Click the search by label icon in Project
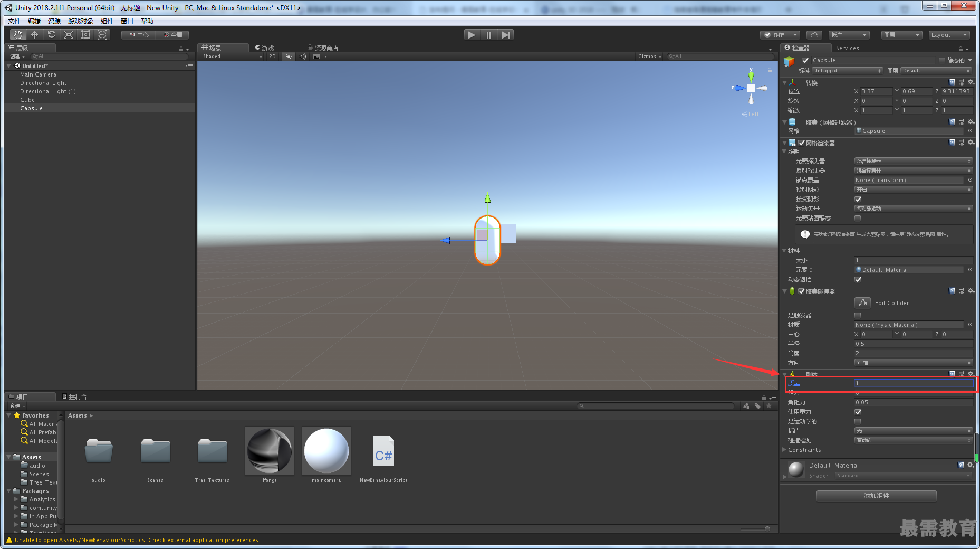Image resolution: width=980 pixels, height=549 pixels. (757, 406)
